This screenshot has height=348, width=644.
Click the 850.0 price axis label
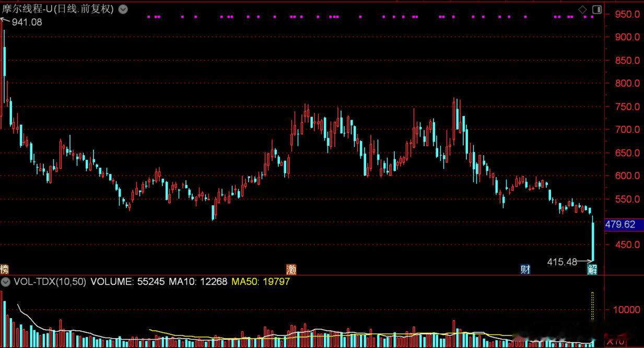[x=627, y=60]
